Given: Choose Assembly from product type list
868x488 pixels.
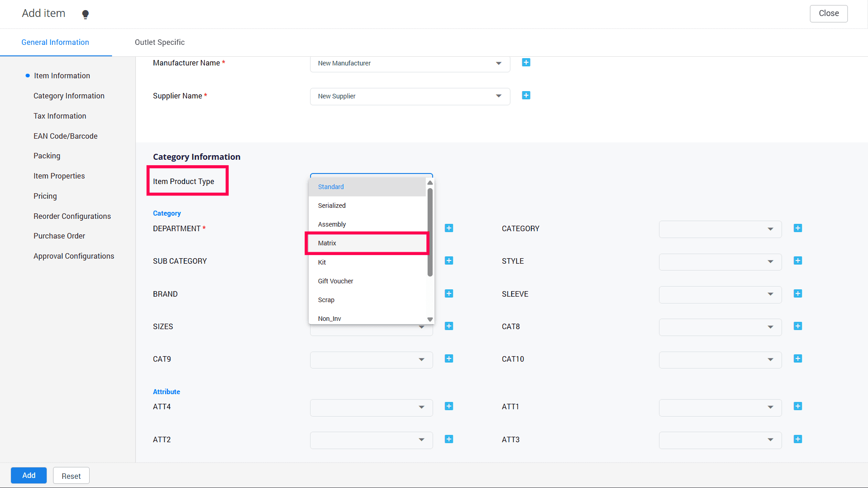Looking at the screenshot, I should 367,224.
